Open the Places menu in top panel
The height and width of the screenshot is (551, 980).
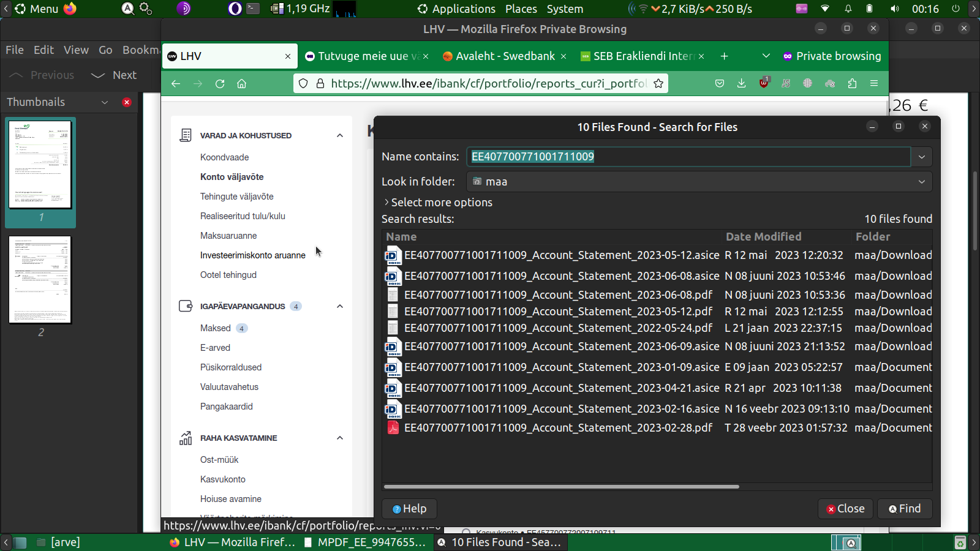(521, 9)
